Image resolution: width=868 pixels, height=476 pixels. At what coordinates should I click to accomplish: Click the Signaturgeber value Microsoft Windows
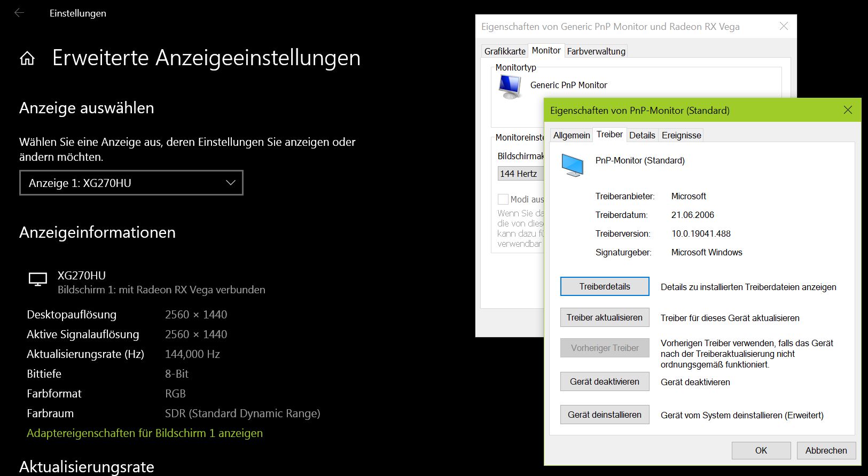707,252
